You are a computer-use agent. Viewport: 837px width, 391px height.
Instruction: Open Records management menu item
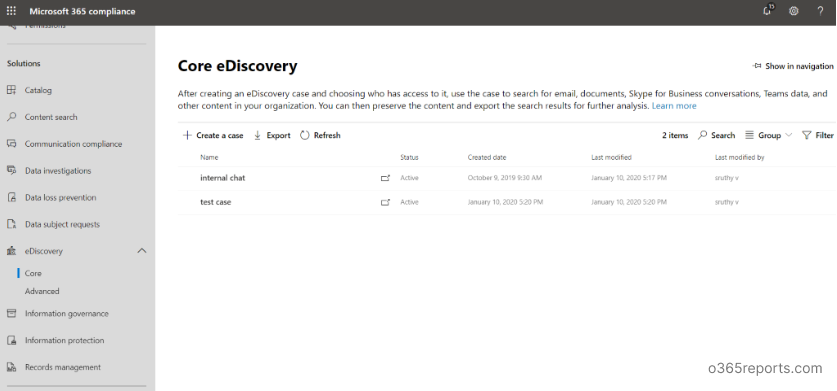63,367
